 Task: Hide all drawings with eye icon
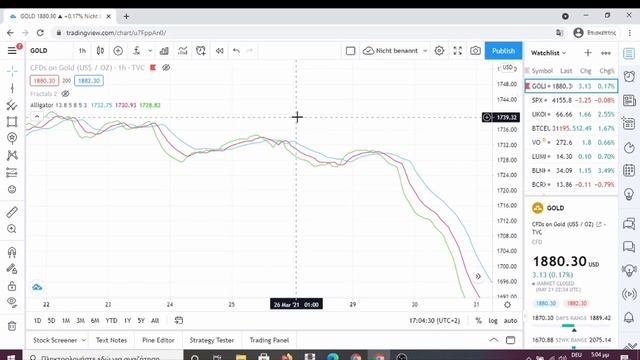(x=12, y=302)
